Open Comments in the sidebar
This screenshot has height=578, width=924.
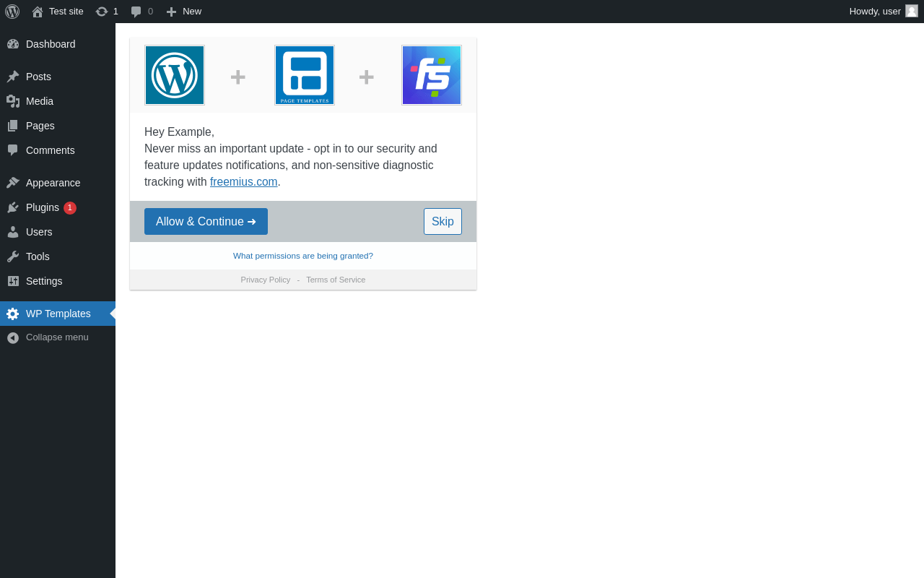(58, 150)
